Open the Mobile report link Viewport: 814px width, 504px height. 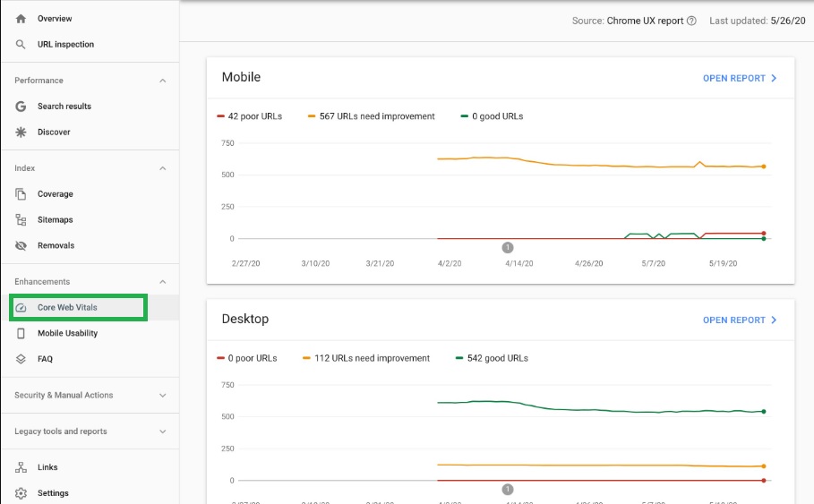[740, 79]
